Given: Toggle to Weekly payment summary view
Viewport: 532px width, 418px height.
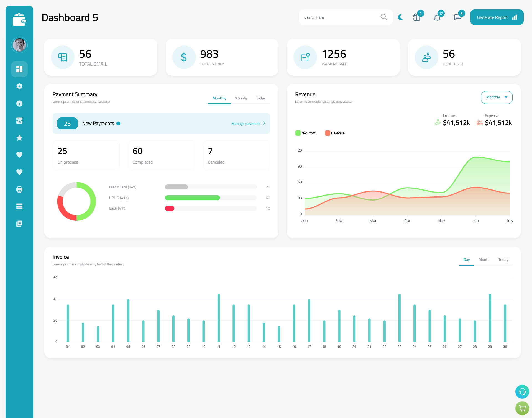Looking at the screenshot, I should [241, 98].
